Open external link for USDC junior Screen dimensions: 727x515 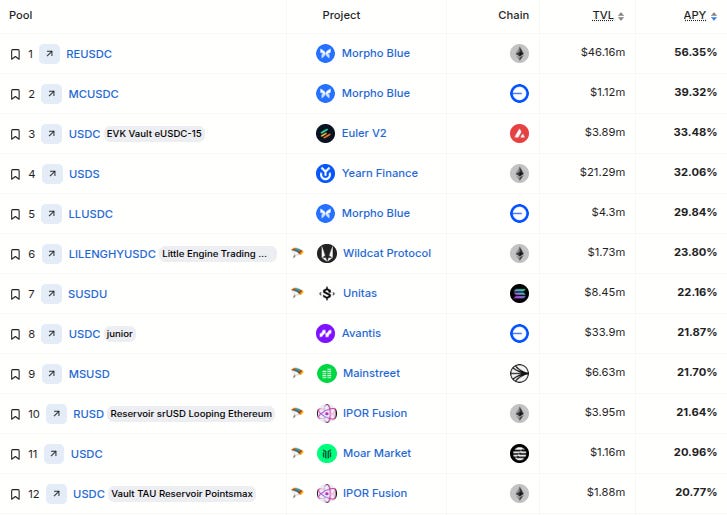51,334
